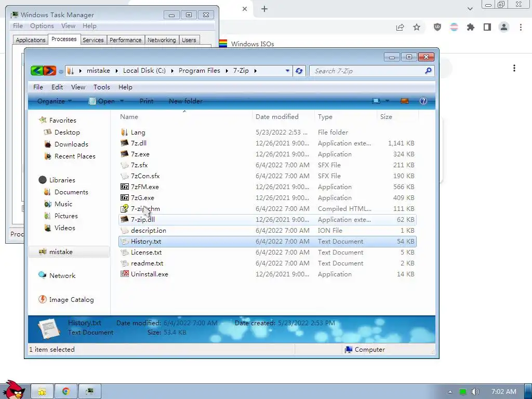The width and height of the screenshot is (532, 399).
Task: Select the 7zCon.sfx file icon
Action: tap(125, 176)
